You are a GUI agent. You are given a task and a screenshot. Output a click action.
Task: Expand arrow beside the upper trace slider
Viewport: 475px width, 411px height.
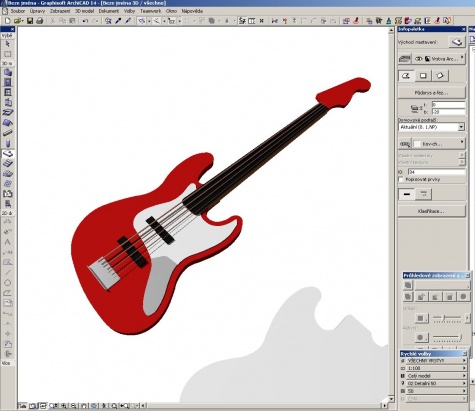click(467, 318)
